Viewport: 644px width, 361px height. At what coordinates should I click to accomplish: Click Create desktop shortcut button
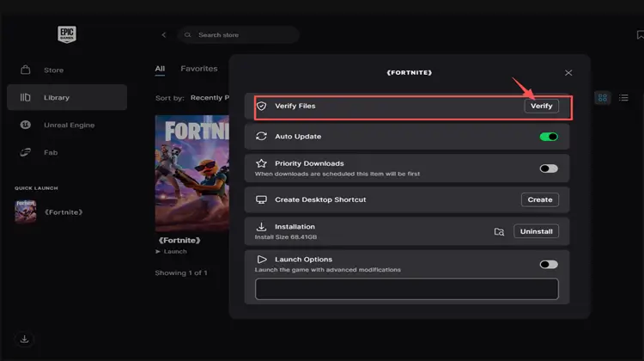click(x=540, y=199)
